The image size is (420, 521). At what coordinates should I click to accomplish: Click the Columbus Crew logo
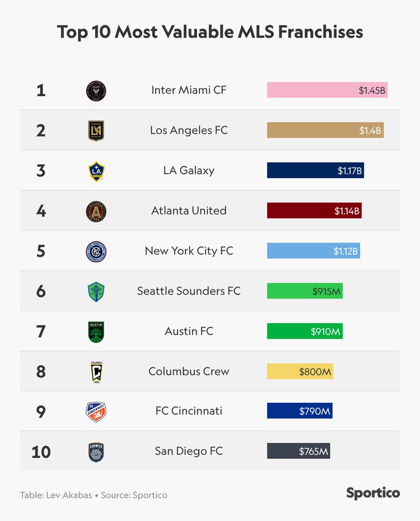tap(96, 372)
